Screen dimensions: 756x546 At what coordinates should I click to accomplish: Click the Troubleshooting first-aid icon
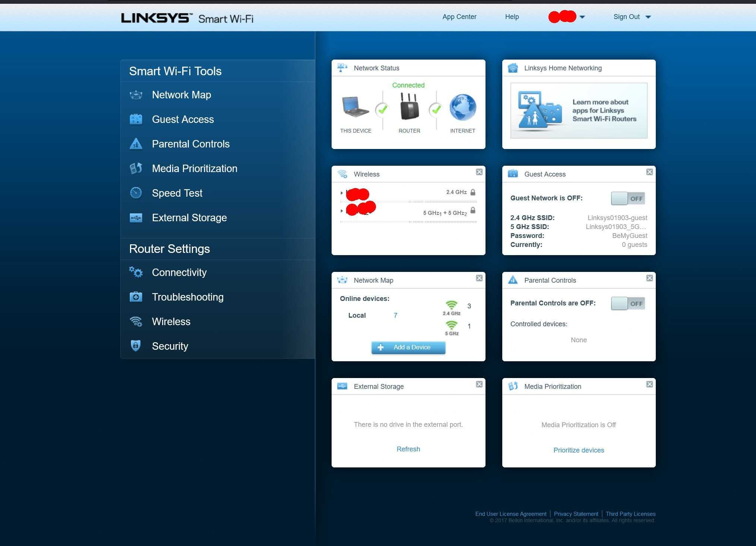pyautogui.click(x=136, y=297)
